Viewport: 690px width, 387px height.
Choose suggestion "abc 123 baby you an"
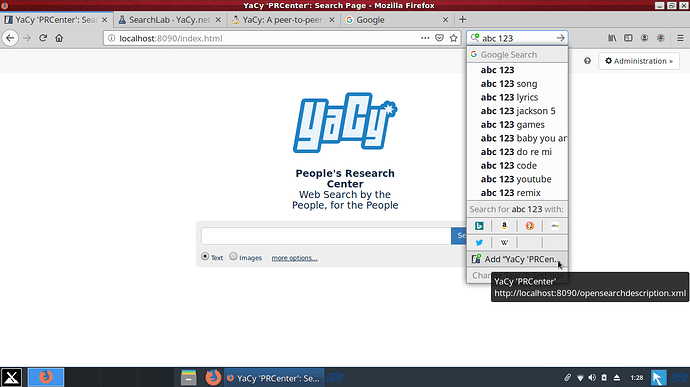517,138
